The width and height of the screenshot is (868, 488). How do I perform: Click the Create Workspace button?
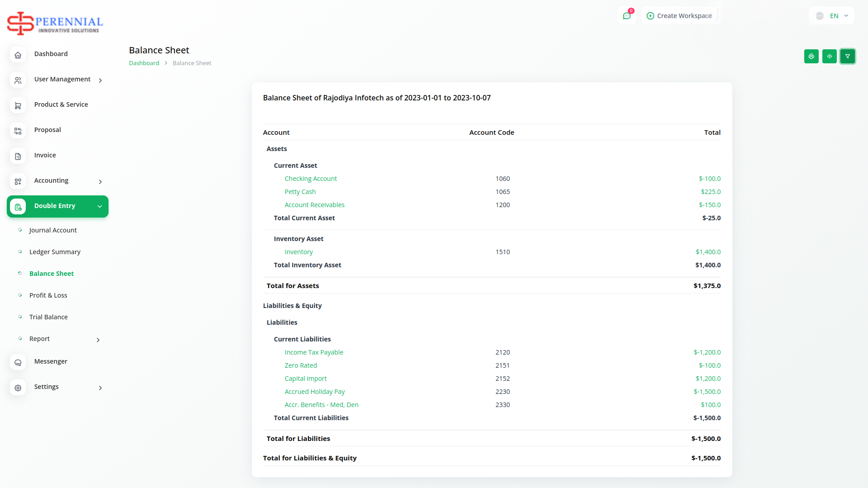click(679, 16)
